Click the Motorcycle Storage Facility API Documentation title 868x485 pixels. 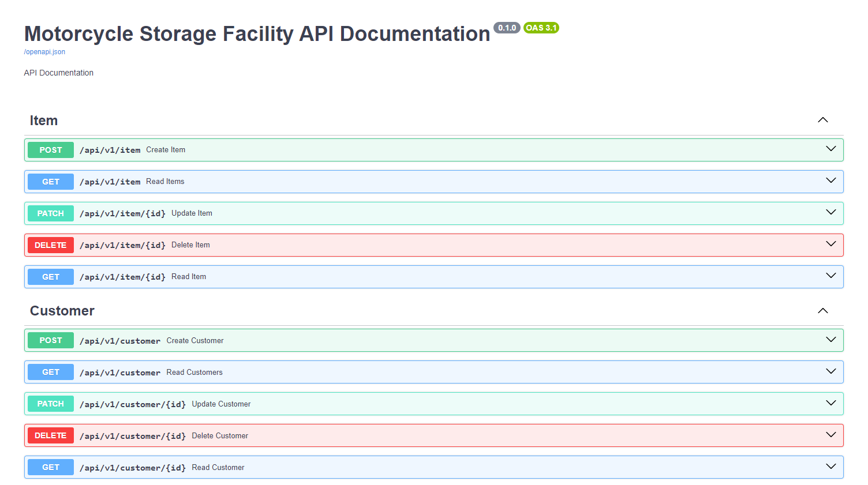[257, 34]
